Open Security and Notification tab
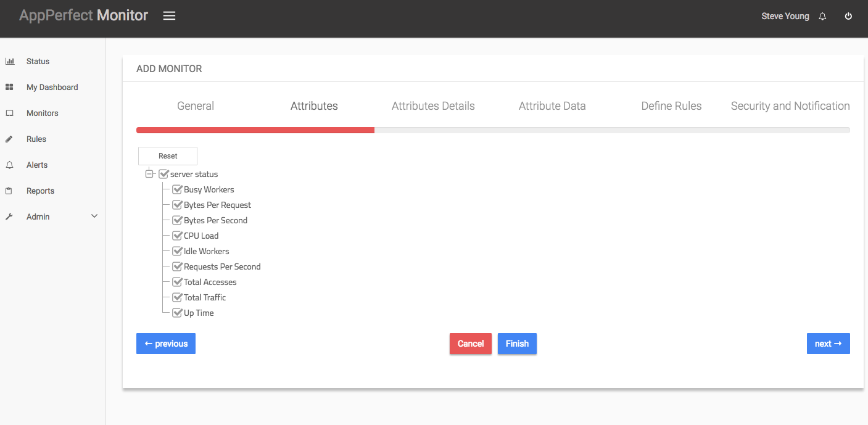Viewport: 868px width, 425px height. point(790,106)
